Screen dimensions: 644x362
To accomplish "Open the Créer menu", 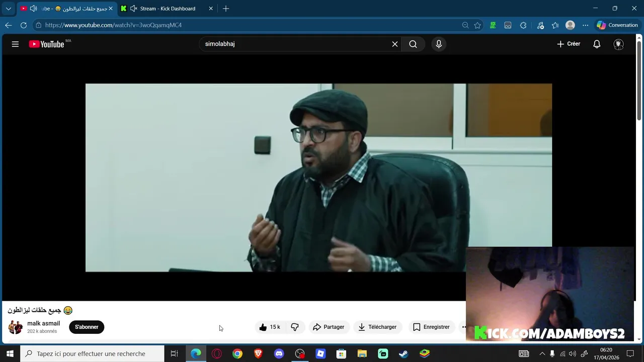I will (569, 44).
